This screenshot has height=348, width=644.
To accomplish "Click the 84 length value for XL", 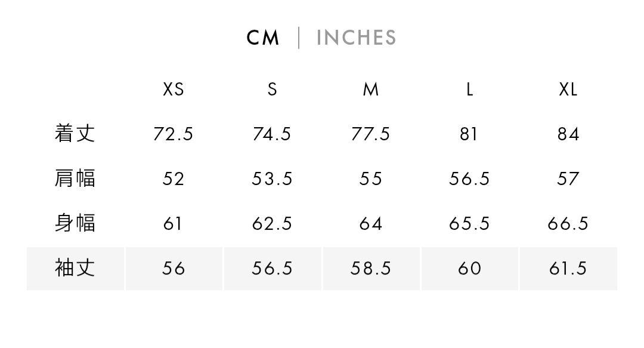I will coord(568,134).
